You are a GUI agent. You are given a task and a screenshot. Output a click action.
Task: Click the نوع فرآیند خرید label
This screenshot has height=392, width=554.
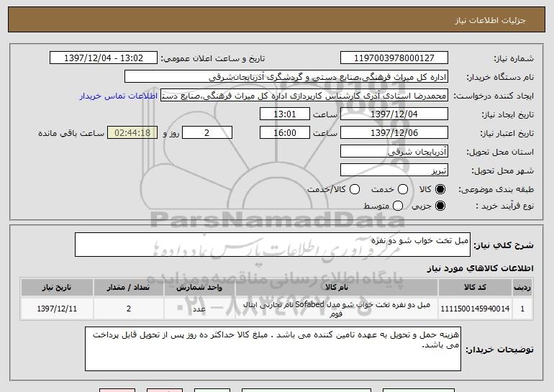pyautogui.click(x=505, y=206)
